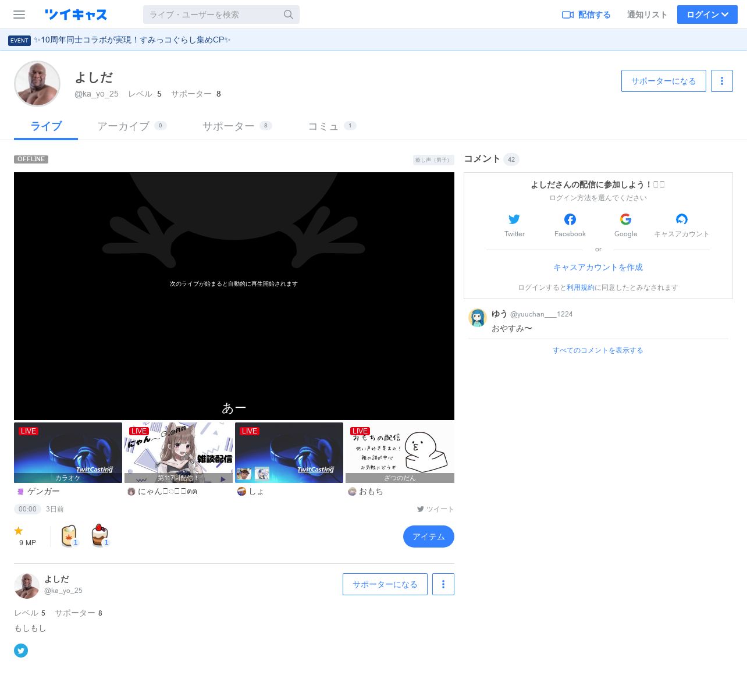The width and height of the screenshot is (747, 700).
Task: Click the おもち user name link
Action: 371,492
